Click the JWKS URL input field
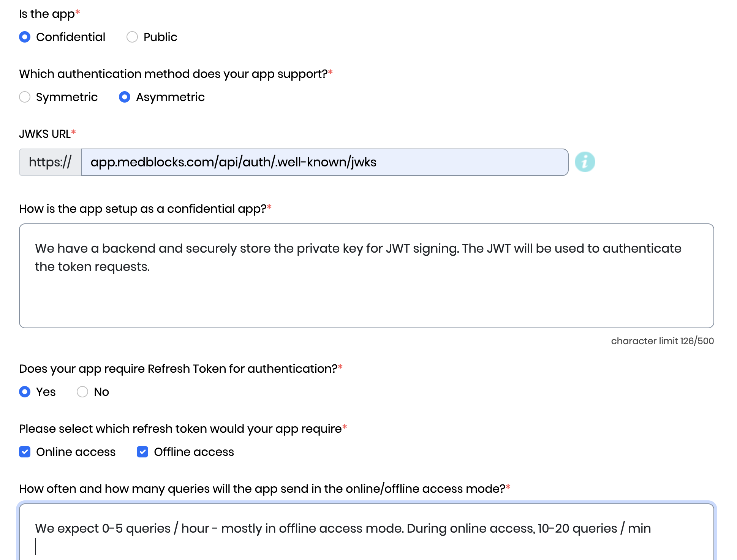Screen dimensions: 737x560 (324, 162)
